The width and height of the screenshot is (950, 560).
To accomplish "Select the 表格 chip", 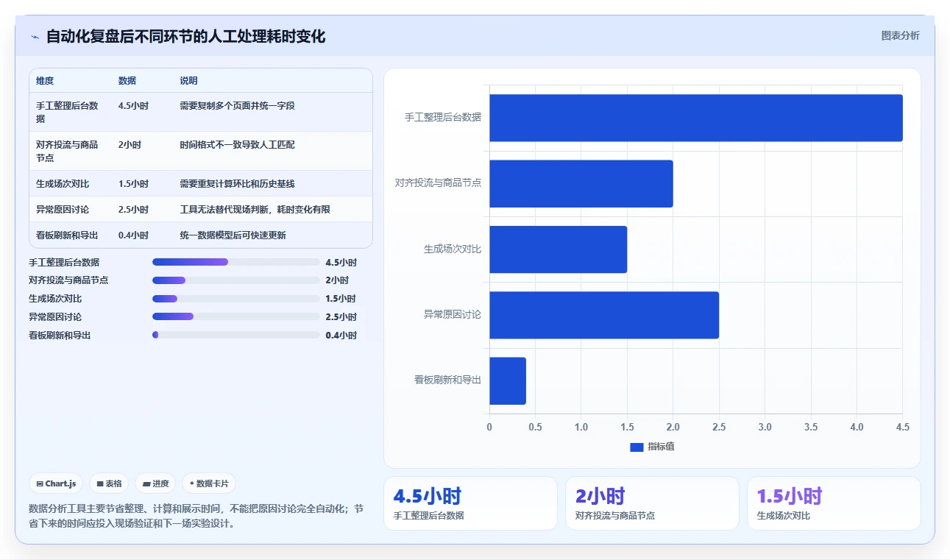I will click(x=109, y=483).
